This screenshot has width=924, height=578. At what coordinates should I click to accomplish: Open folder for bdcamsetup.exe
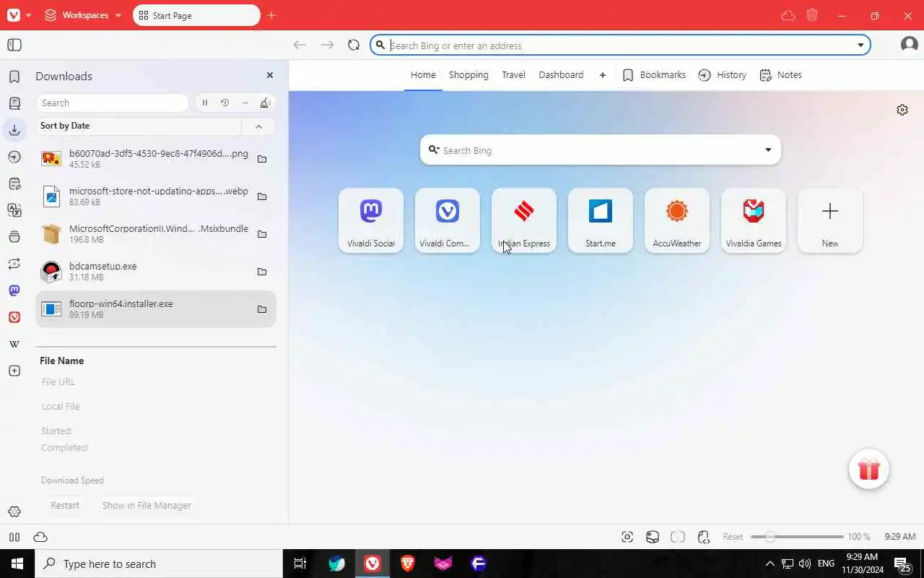tap(262, 272)
